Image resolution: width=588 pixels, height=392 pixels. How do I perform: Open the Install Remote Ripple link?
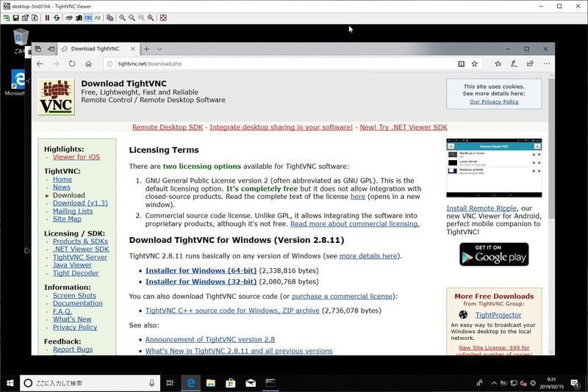481,208
